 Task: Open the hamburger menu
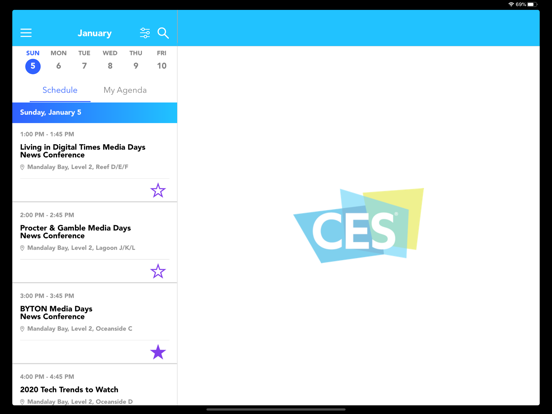[26, 33]
